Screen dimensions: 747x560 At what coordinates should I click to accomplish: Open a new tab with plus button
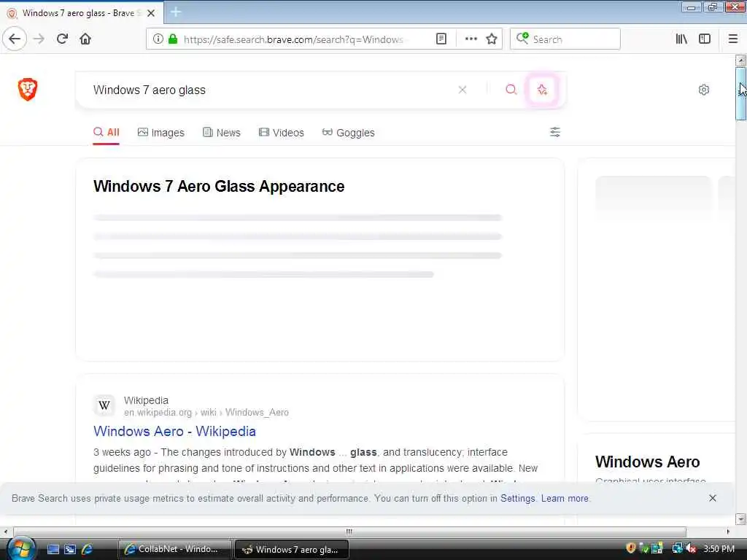[x=176, y=12]
